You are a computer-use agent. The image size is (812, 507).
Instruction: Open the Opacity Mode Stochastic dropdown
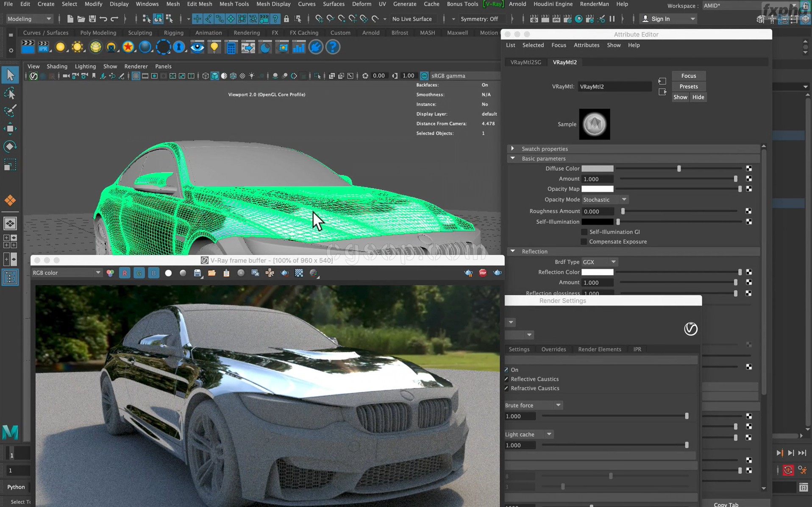click(605, 200)
